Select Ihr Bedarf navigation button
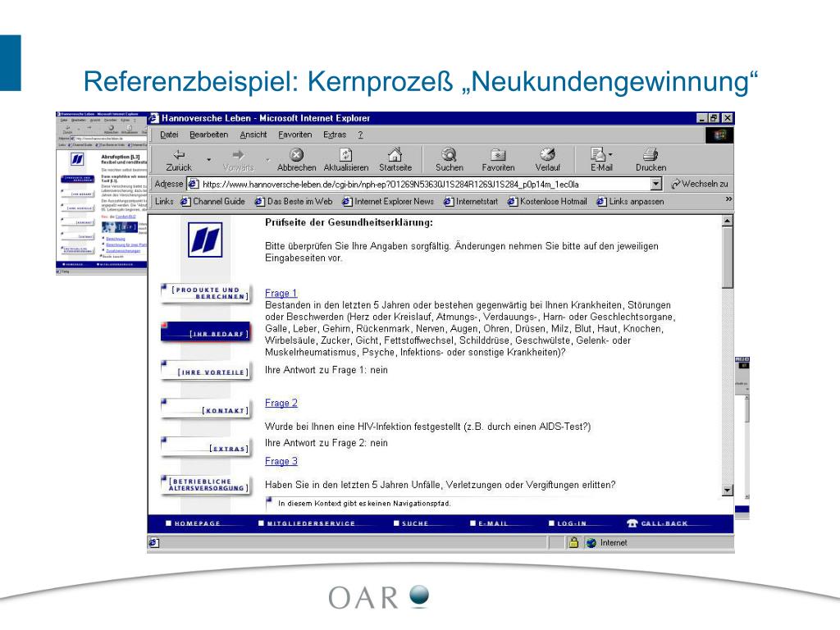This screenshot has width=840, height=630. click(x=205, y=331)
